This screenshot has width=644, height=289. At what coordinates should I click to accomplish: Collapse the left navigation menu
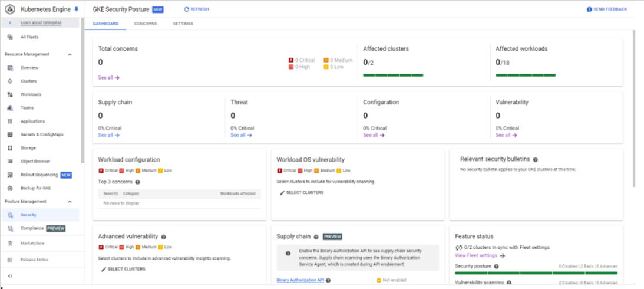tap(10, 275)
